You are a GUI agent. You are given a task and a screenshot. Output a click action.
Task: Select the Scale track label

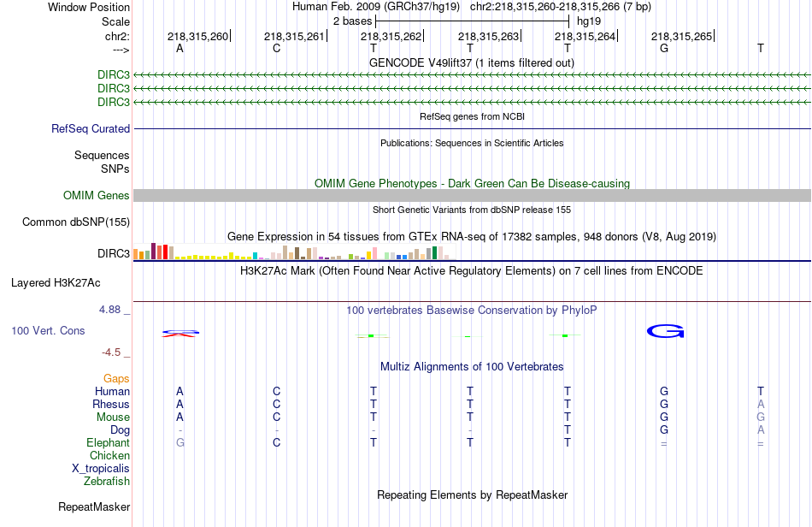(115, 21)
